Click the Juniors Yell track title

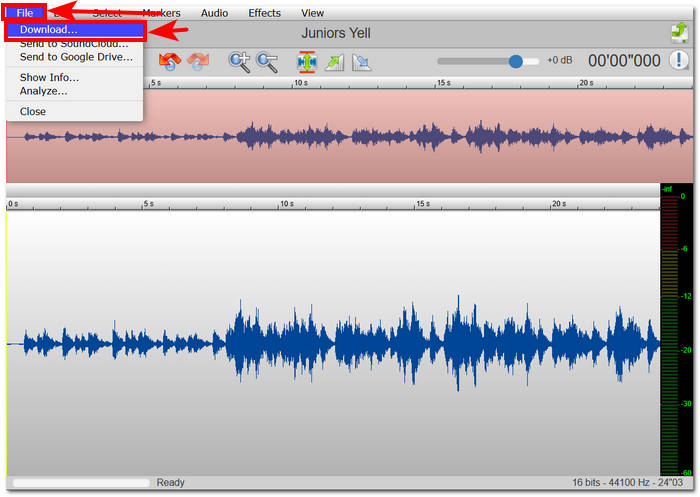click(336, 33)
